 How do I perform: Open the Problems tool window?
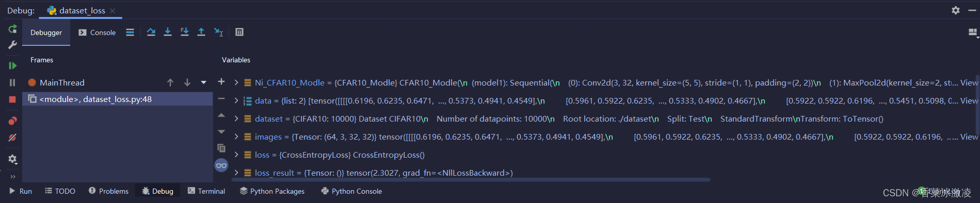point(108,191)
